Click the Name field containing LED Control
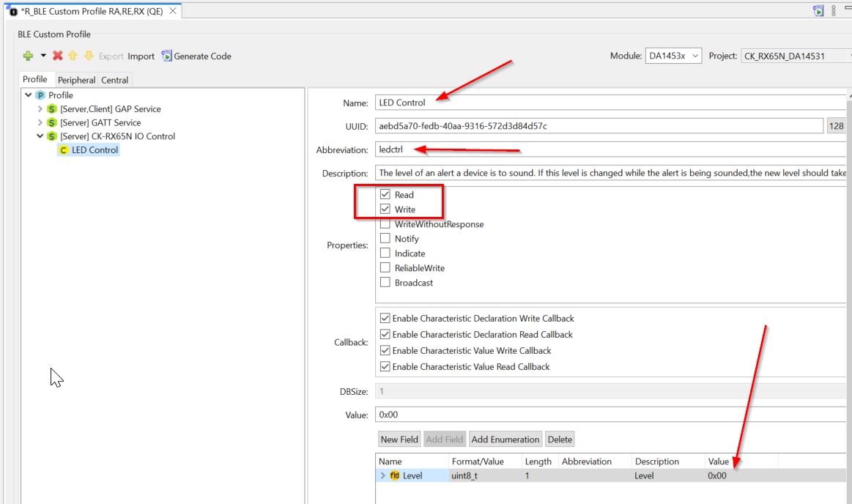Screen dimensions: 852x504 click(x=610, y=103)
